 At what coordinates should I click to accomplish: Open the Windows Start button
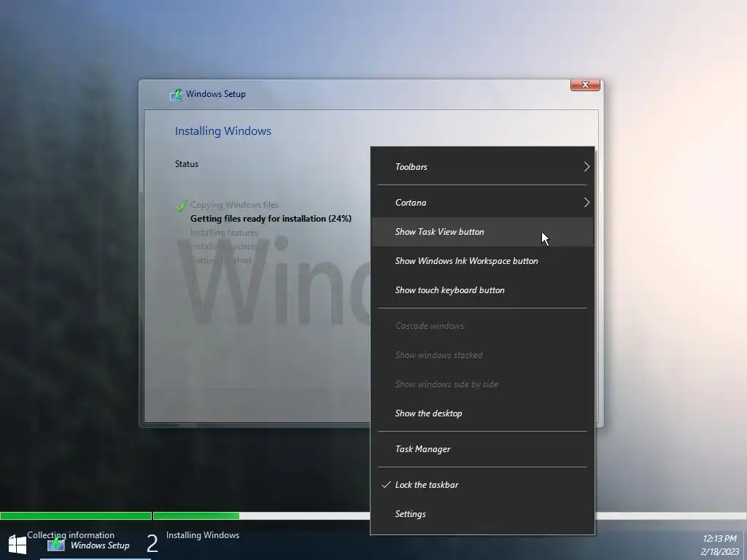[x=18, y=545]
